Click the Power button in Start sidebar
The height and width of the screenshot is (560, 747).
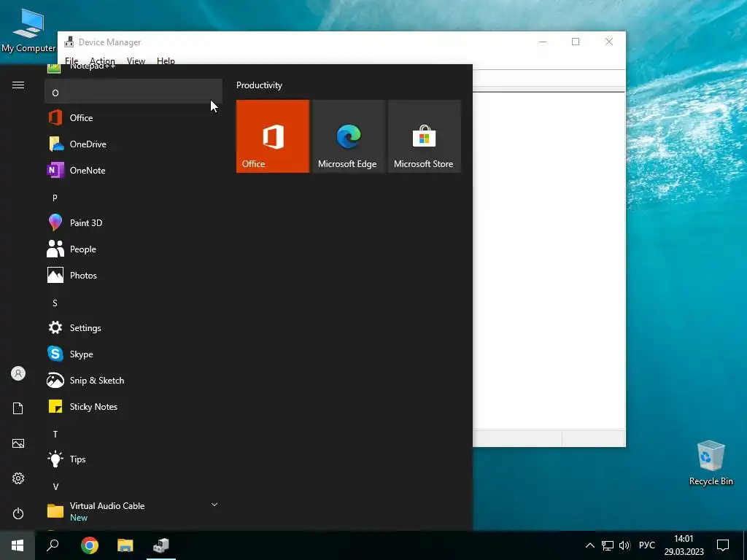coord(18,513)
